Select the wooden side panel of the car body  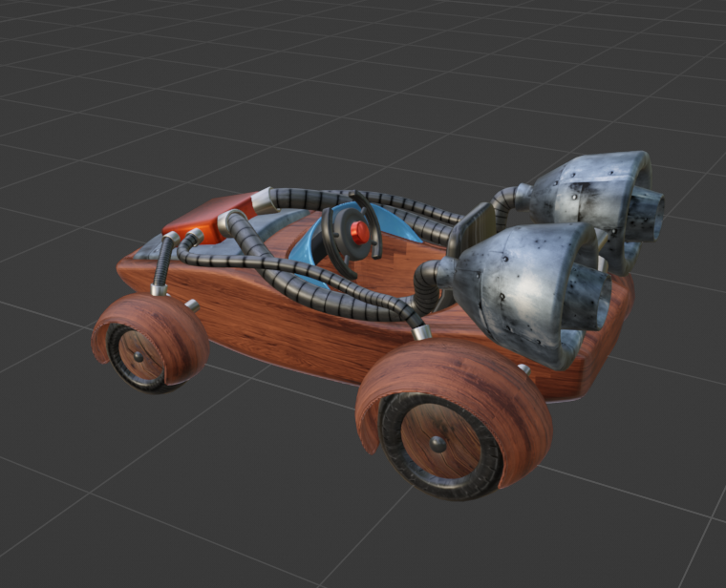click(x=283, y=324)
